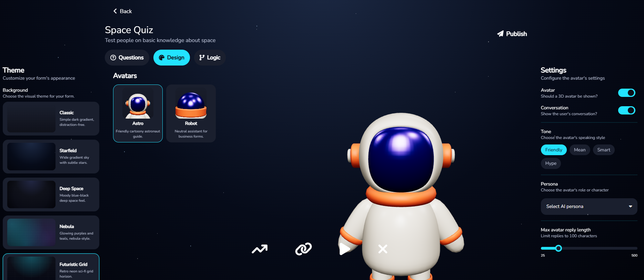This screenshot has width=644, height=280.
Task: Select the Starfield background theme
Action: [51, 157]
